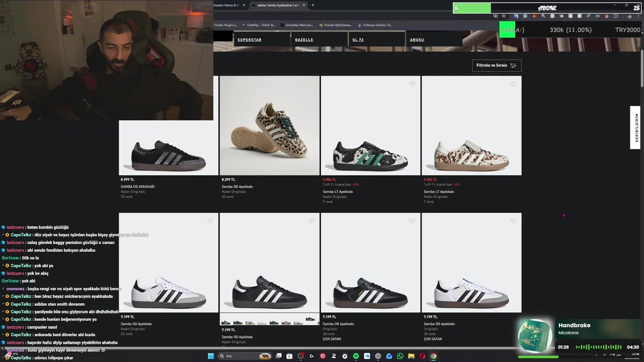Click the Chrome taskbar icon
644x362 pixels.
pos(433,356)
